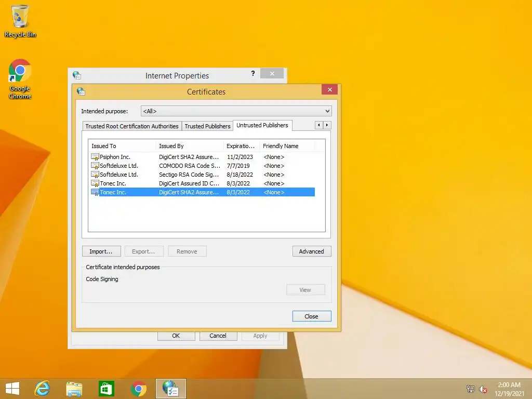Select the Google Chrome desktop shortcut
Viewport: 532px width, 399px height.
click(x=20, y=79)
